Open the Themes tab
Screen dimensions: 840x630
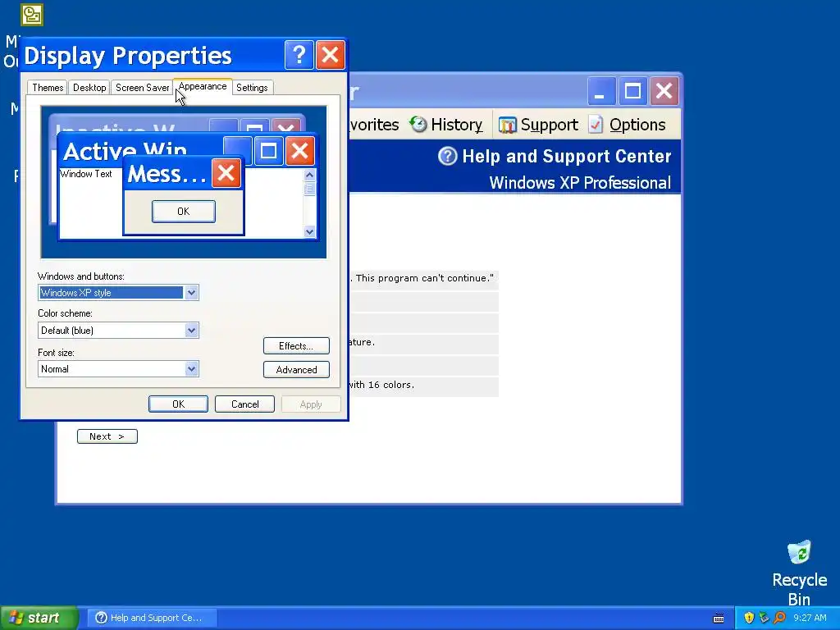[48, 87]
